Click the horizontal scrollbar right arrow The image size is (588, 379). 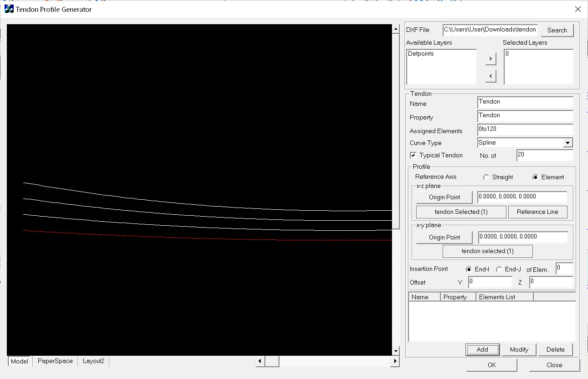coord(395,361)
